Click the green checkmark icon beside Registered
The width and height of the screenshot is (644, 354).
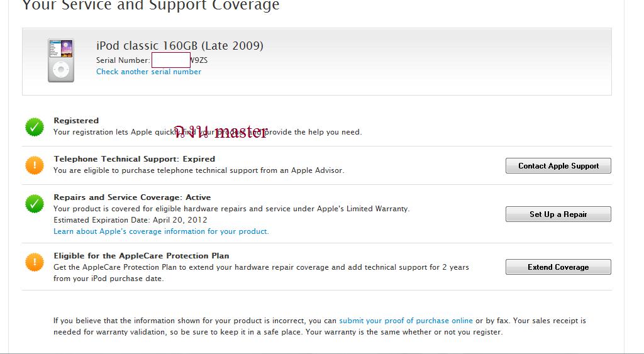[x=35, y=127]
